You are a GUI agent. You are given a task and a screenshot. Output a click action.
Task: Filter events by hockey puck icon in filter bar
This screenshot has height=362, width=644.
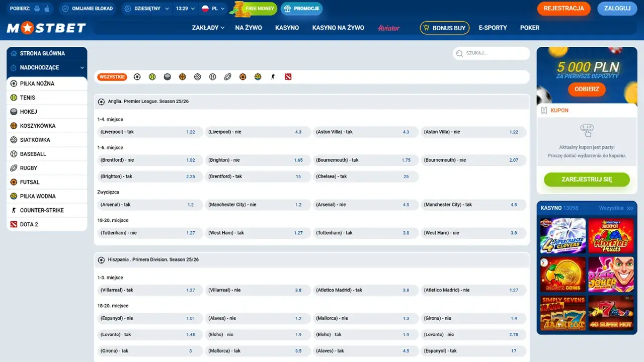point(168,77)
